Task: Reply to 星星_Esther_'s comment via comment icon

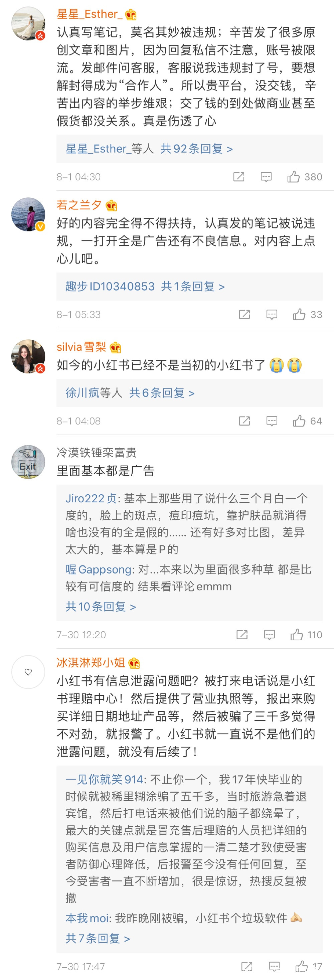Action: coord(266,177)
